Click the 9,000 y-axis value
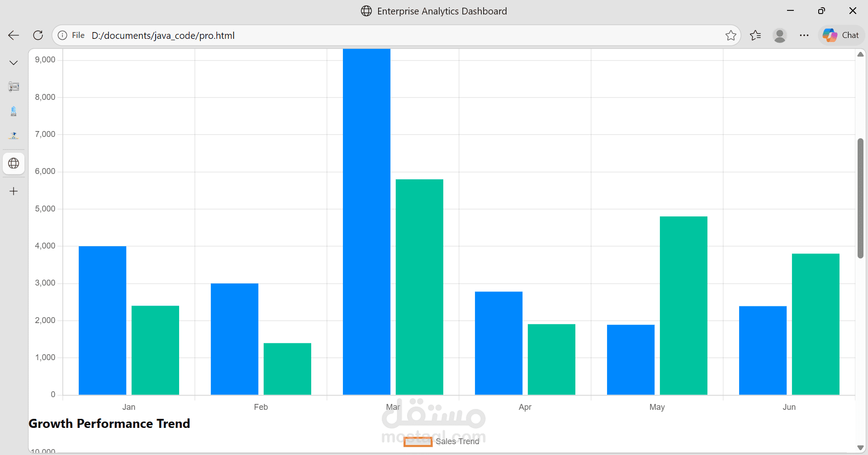 (45, 60)
